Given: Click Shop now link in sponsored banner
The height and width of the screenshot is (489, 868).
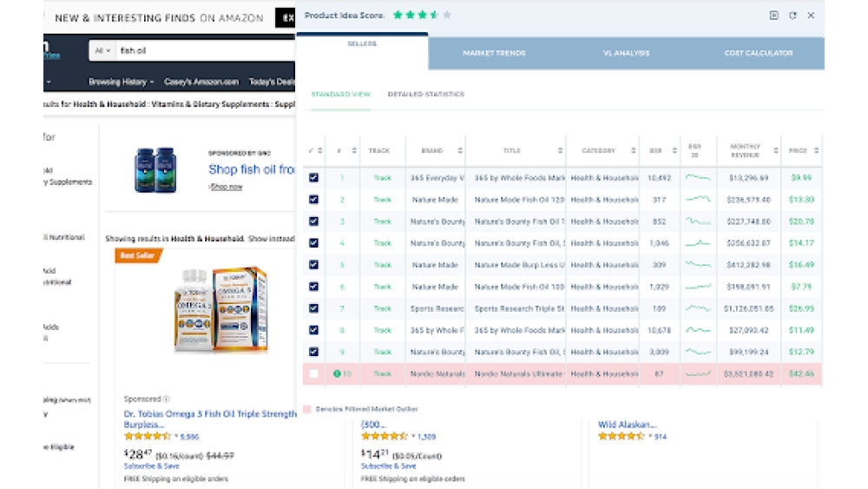Looking at the screenshot, I should 226,187.
